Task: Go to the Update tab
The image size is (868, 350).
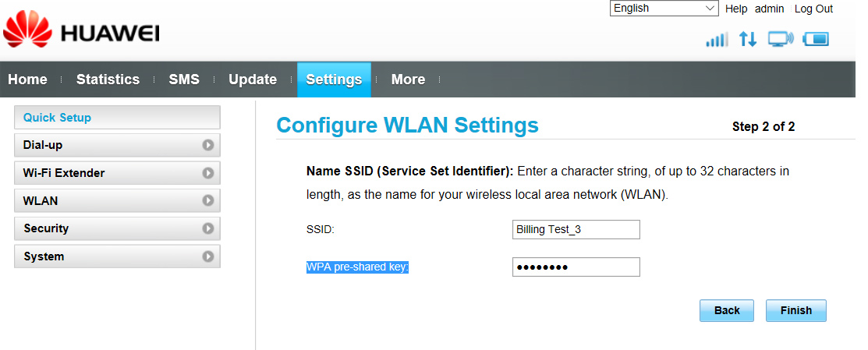Action: coord(253,80)
